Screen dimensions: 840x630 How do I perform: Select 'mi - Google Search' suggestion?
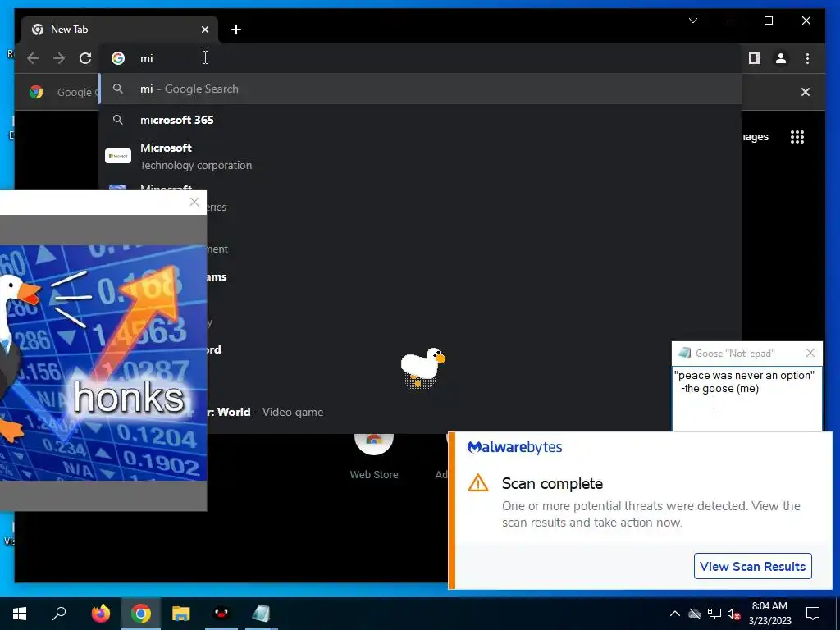[x=421, y=89]
